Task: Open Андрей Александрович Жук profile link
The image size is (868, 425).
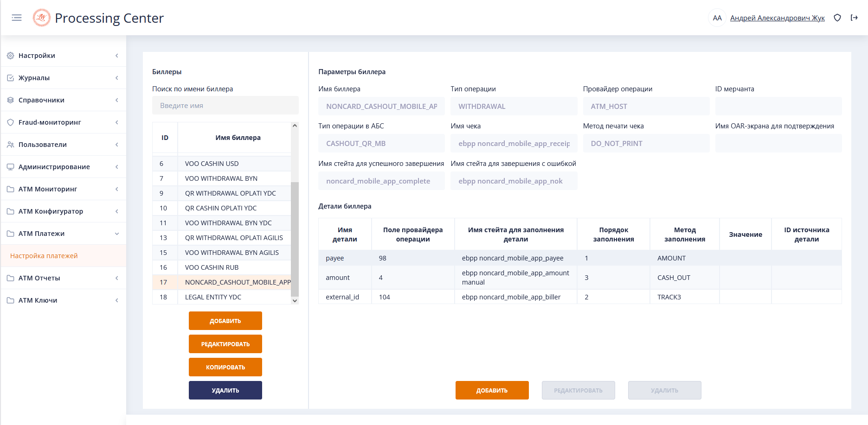Action: tap(777, 18)
